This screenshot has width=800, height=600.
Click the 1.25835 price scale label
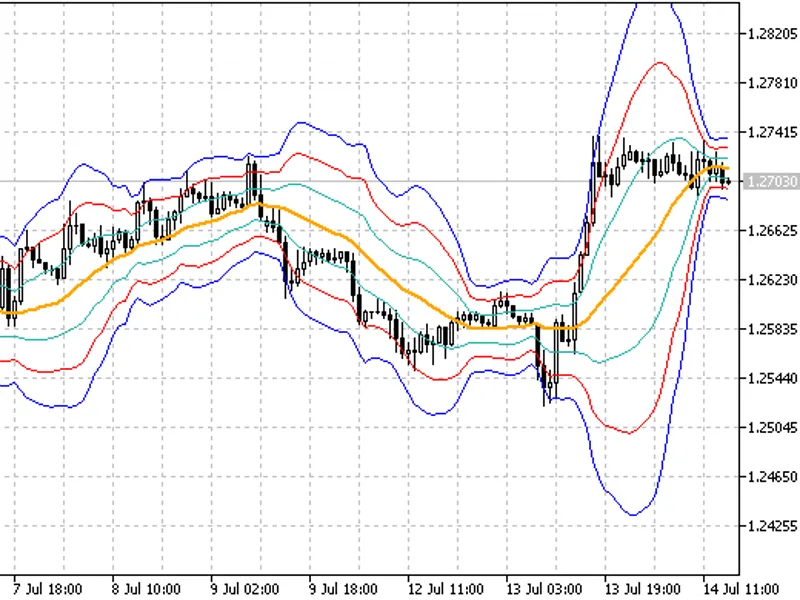click(772, 329)
